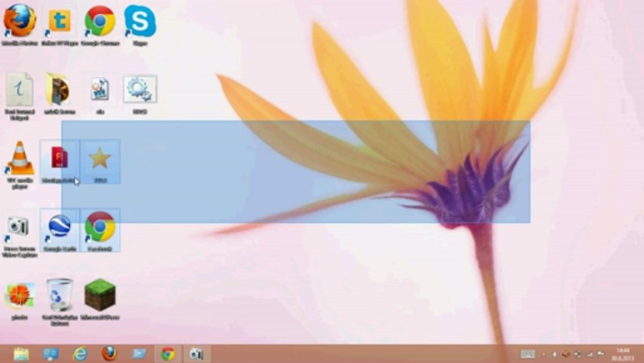Open Internet Explorer from the taskbar

tap(80, 354)
